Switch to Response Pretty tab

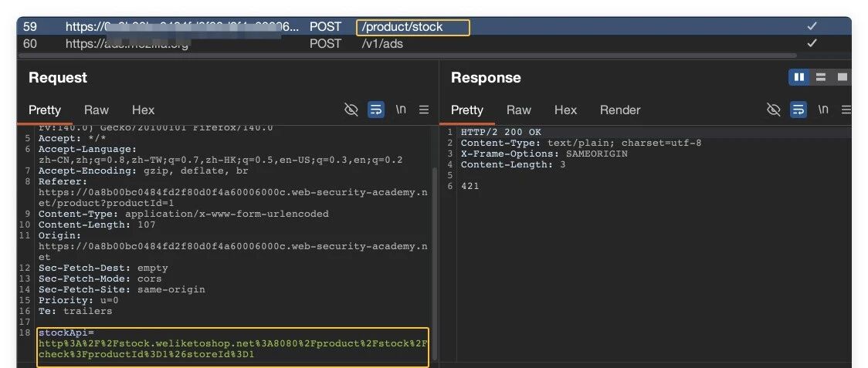[467, 110]
